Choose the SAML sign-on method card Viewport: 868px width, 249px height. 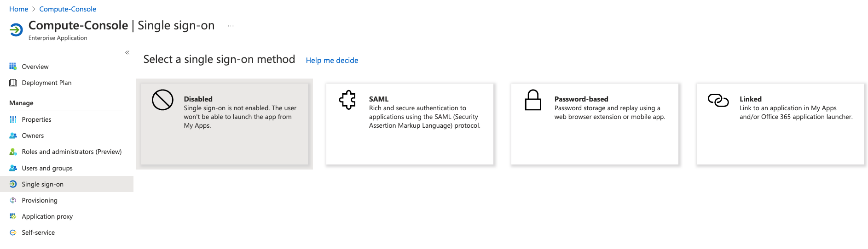click(x=410, y=124)
